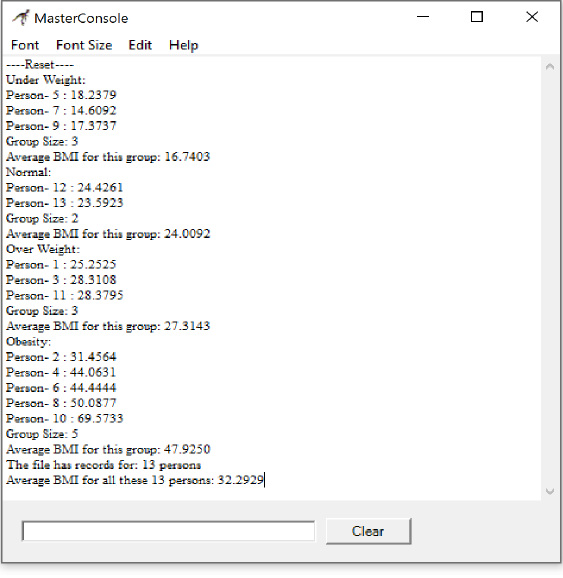Image resolution: width=563 pixels, height=578 pixels.
Task: Click the 'Person- 6 : 44.4444' line
Action: click(61, 388)
